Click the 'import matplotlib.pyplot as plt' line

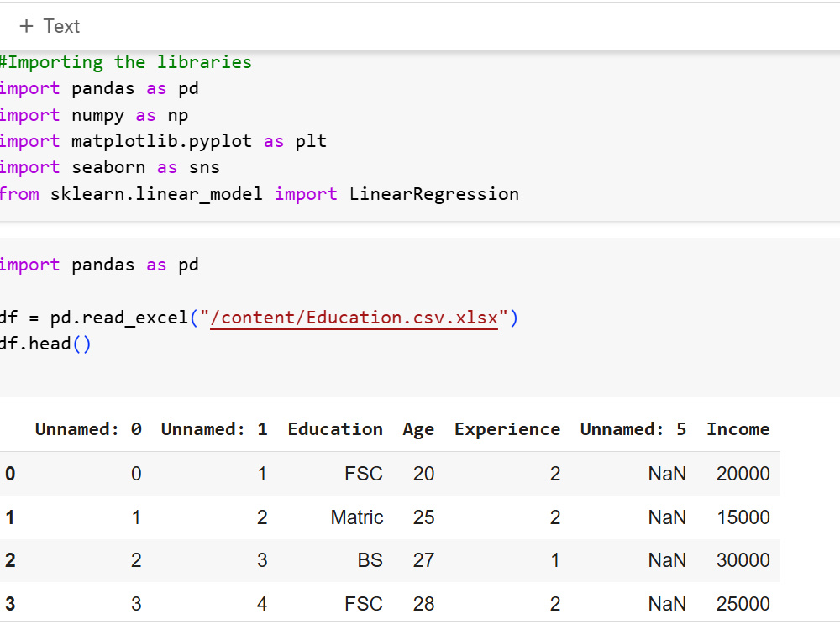point(164,141)
